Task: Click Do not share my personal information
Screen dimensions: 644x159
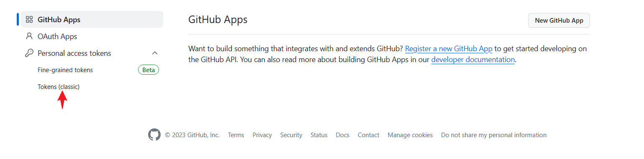Action: (x=494, y=135)
